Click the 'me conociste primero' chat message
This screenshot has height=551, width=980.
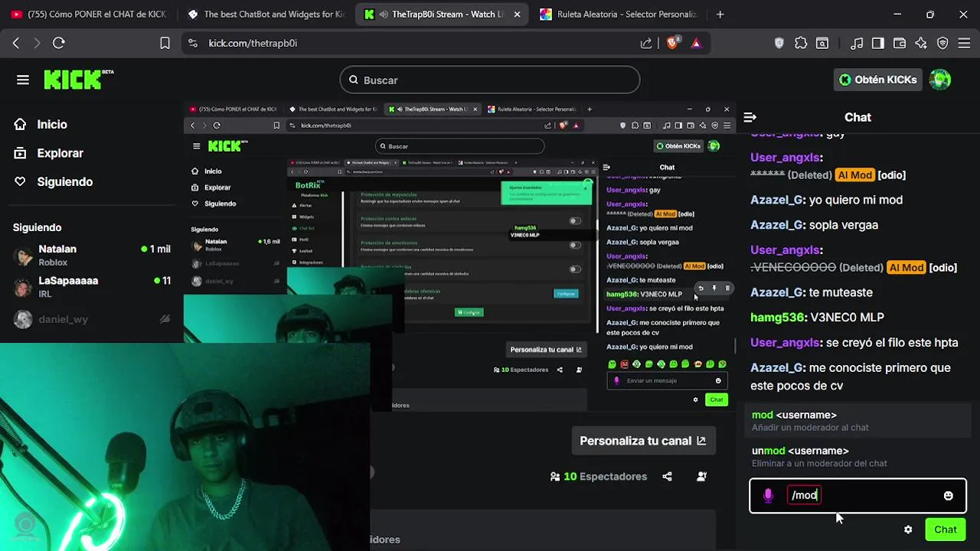(x=851, y=377)
